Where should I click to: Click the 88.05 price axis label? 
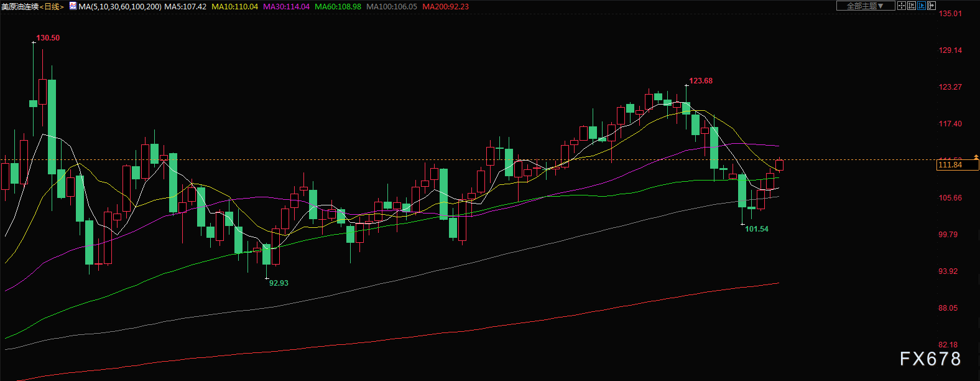[x=948, y=308]
